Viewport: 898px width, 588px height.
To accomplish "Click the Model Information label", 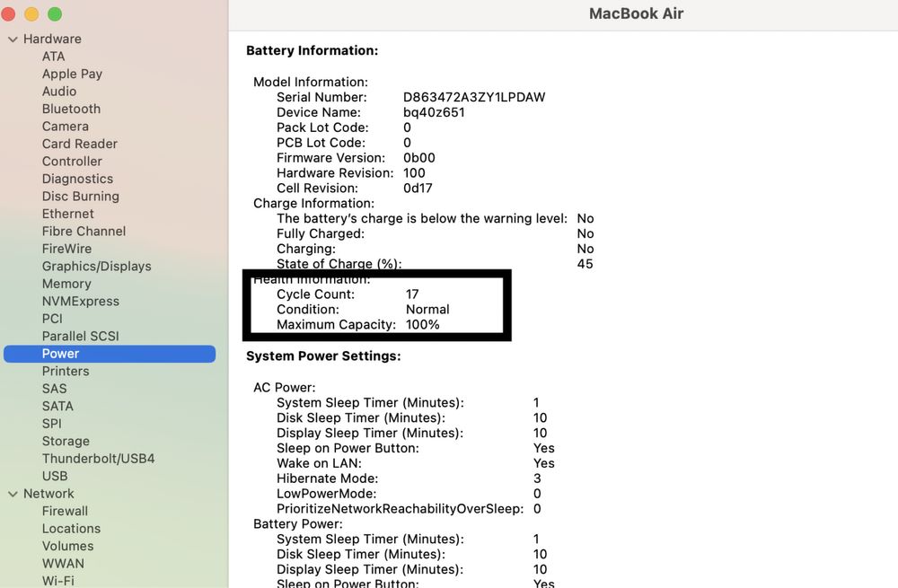I will [311, 82].
